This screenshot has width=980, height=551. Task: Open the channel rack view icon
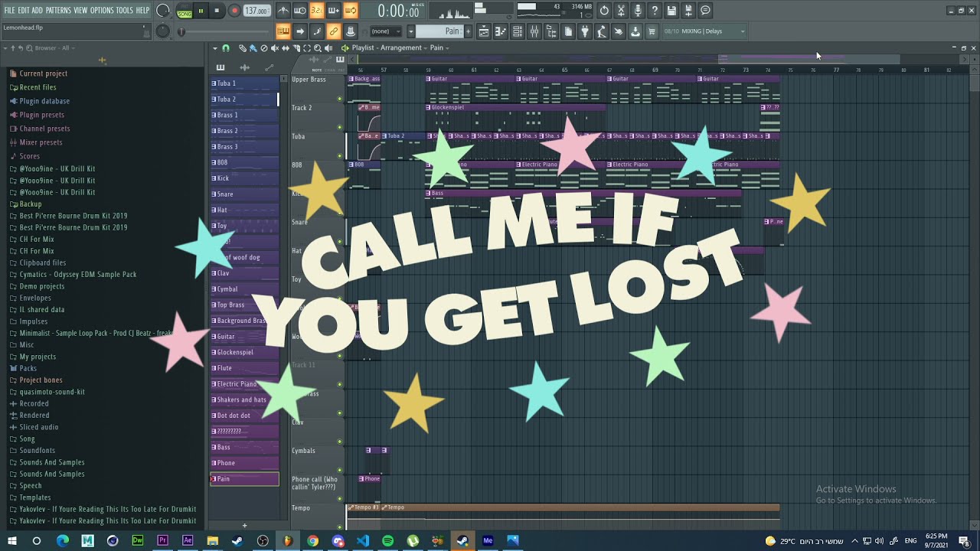click(518, 31)
